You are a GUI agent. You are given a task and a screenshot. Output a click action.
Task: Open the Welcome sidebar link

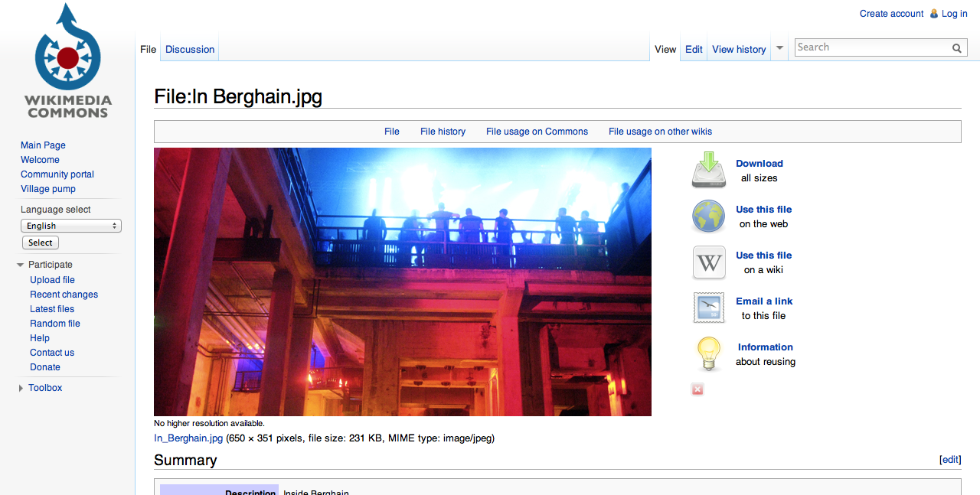40,160
